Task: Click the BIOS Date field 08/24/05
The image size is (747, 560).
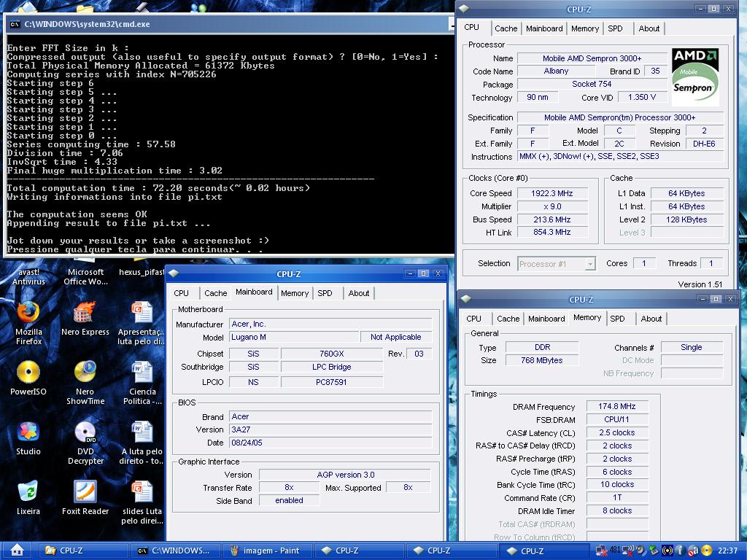Action: pos(330,443)
